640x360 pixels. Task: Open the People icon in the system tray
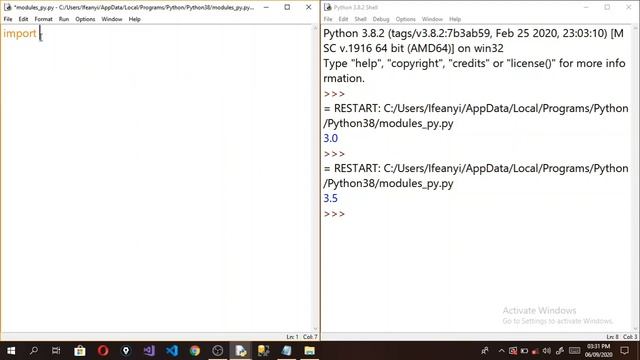[484, 351]
